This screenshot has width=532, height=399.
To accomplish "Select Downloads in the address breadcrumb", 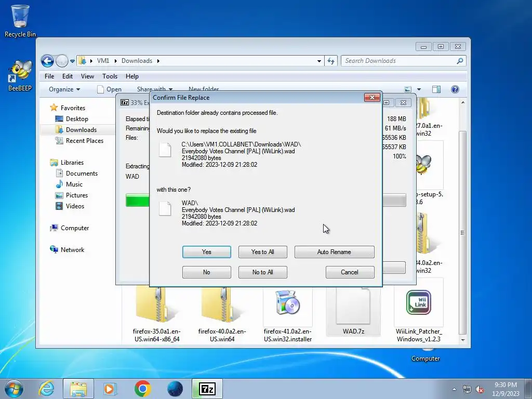I will click(137, 61).
